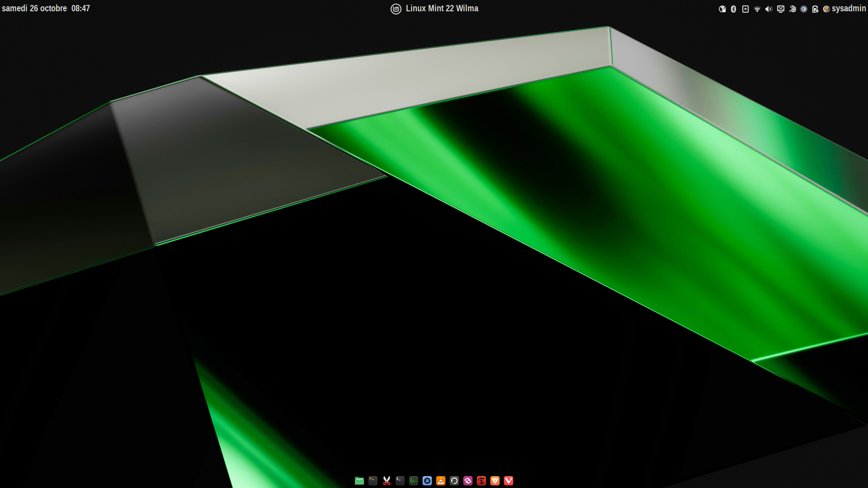Image resolution: width=868 pixels, height=488 pixels.
Task: Launch the dollar-prompt terminal icon
Action: pos(400,481)
